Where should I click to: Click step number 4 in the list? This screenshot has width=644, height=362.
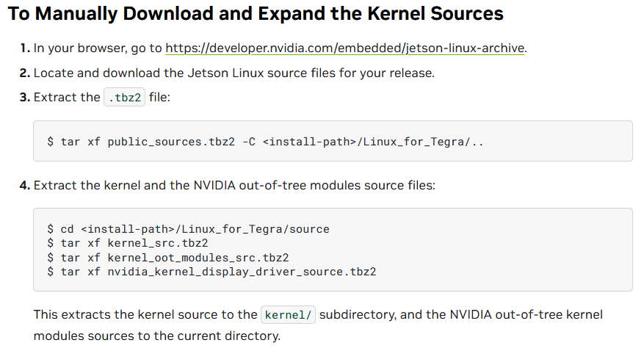pyautogui.click(x=25, y=185)
